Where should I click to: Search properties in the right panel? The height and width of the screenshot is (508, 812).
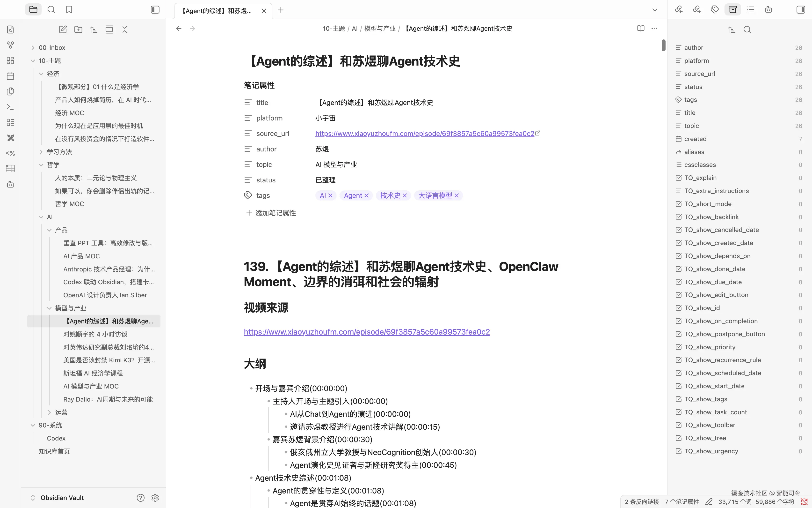click(747, 30)
